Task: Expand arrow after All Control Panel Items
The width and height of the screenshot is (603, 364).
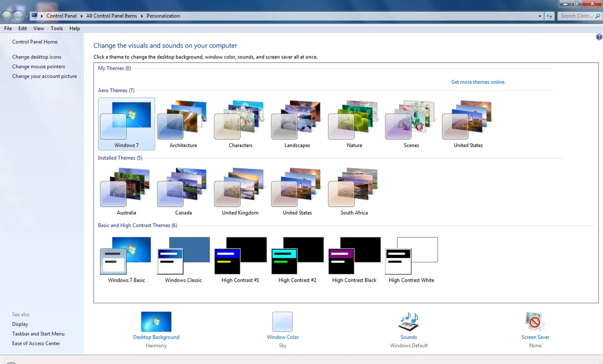Action: tap(142, 16)
